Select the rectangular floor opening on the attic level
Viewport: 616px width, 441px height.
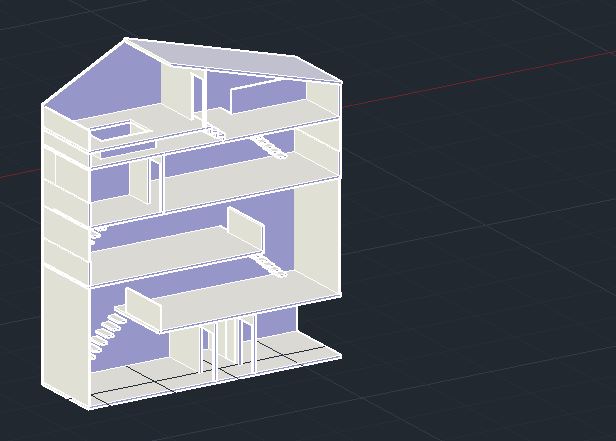tap(113, 130)
